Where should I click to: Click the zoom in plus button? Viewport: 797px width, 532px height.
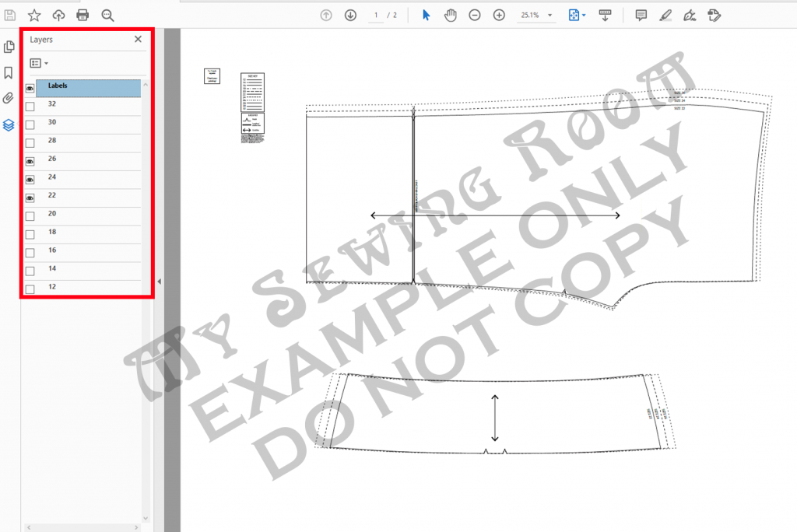(499, 15)
